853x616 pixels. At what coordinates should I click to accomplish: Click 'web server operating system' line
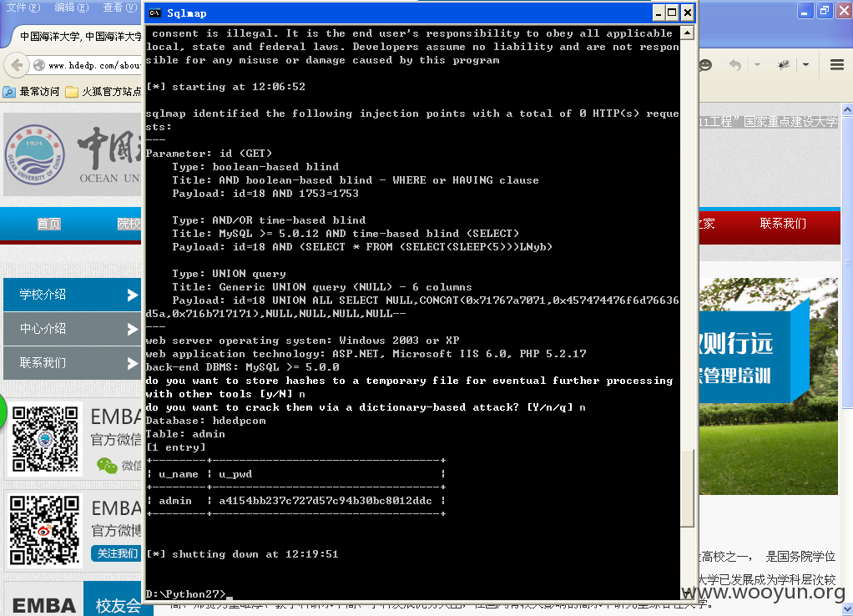pyautogui.click(x=302, y=341)
